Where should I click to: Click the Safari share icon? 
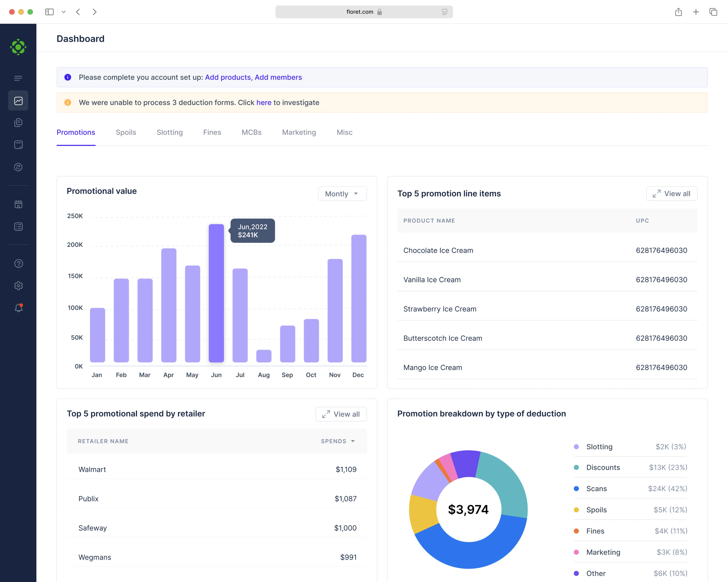click(678, 12)
